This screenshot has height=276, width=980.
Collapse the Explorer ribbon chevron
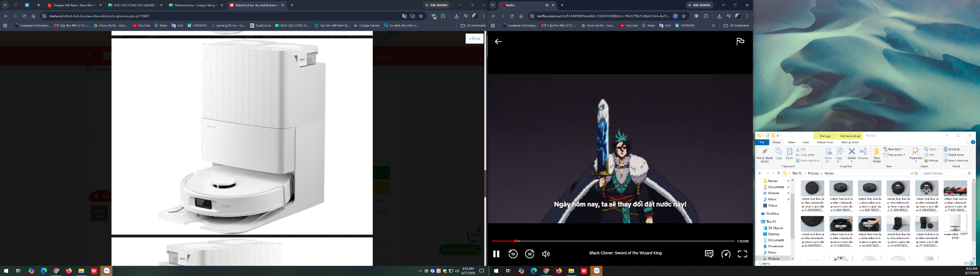pyautogui.click(x=968, y=142)
